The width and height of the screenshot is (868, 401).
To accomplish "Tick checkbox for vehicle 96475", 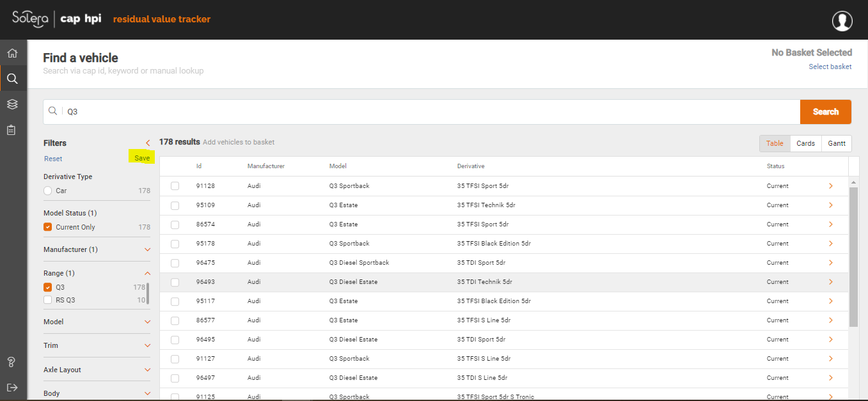I will (175, 263).
